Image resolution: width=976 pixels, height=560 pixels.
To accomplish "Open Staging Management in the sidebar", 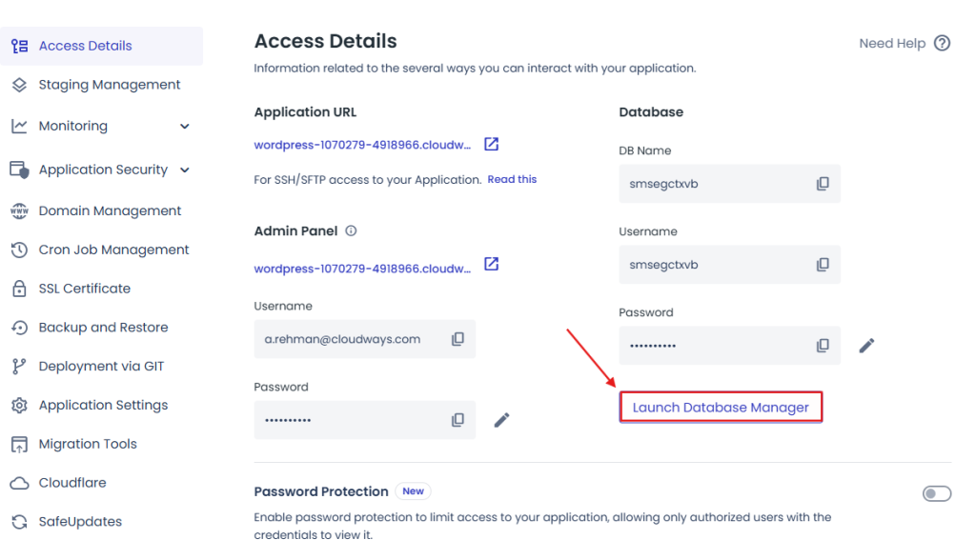I will 109,84.
